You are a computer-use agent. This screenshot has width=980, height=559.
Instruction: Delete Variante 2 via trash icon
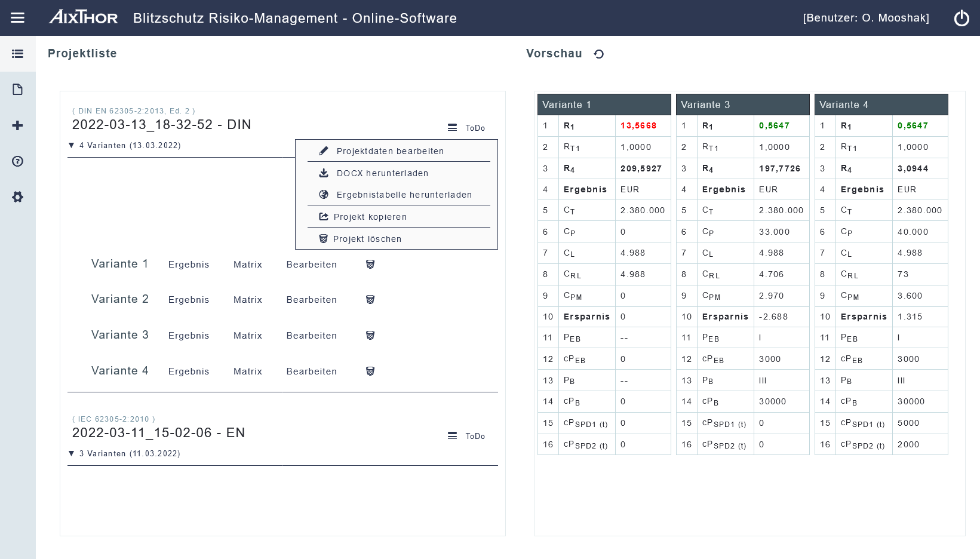point(370,300)
